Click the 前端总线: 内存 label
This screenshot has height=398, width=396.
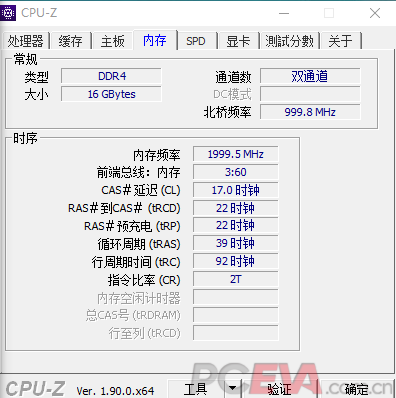pyautogui.click(x=139, y=173)
